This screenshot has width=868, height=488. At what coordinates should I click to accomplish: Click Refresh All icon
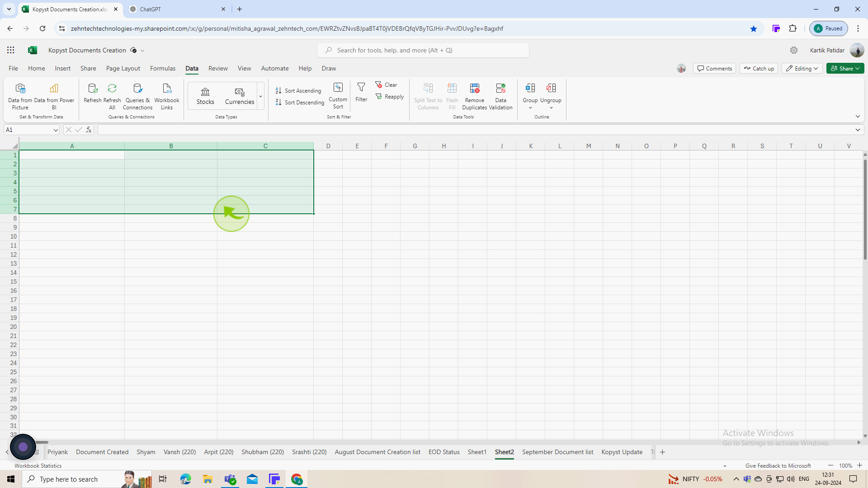pyautogui.click(x=112, y=96)
